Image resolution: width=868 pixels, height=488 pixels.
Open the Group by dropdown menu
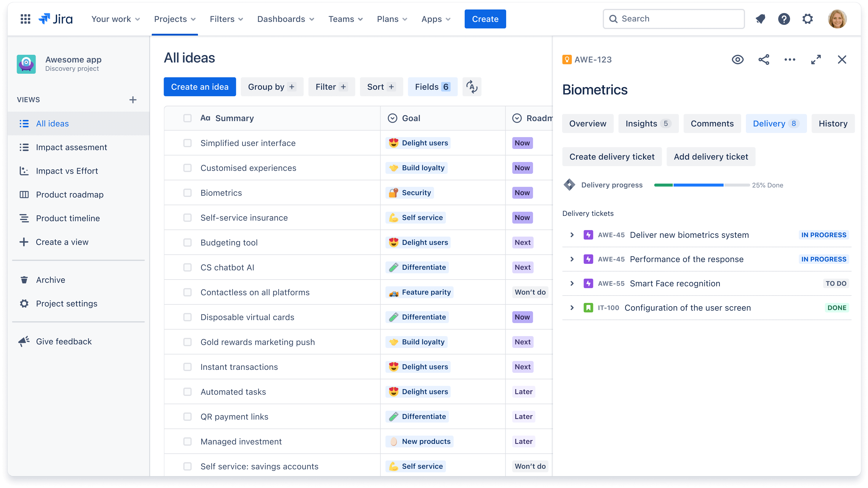pyautogui.click(x=271, y=87)
